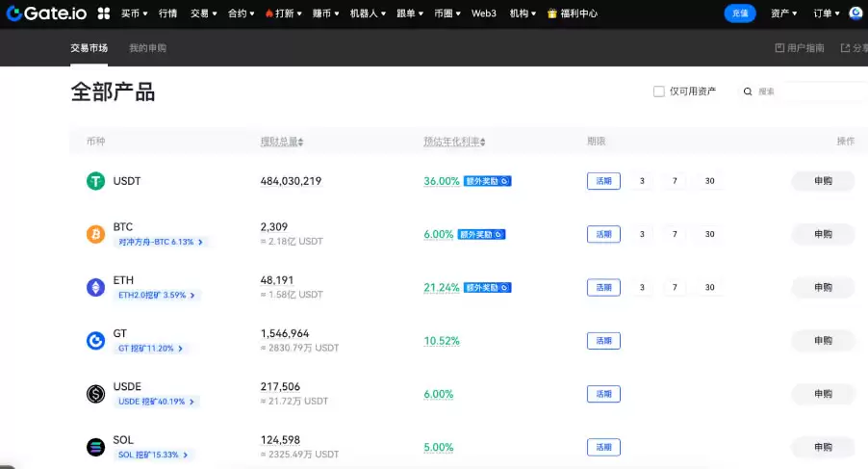Click 申购 button for GT
Image resolution: width=868 pixels, height=469 pixels.
(x=823, y=340)
